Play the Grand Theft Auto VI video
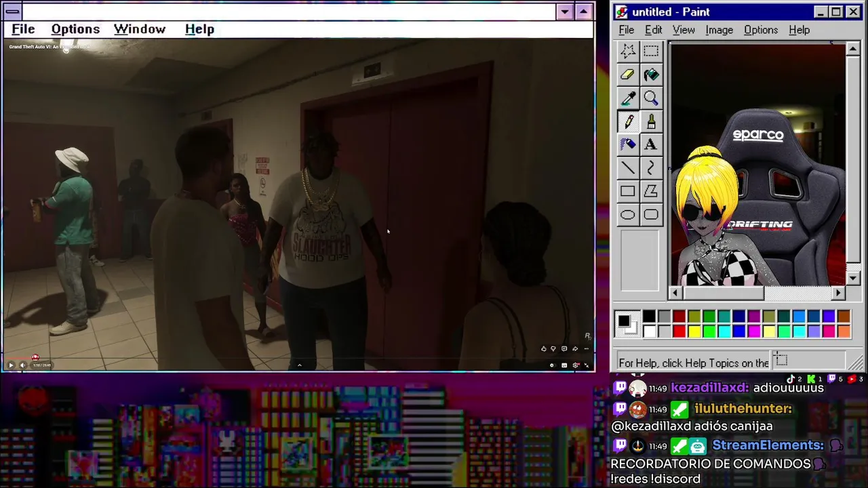Viewport: 868px width, 488px height. pos(11,365)
